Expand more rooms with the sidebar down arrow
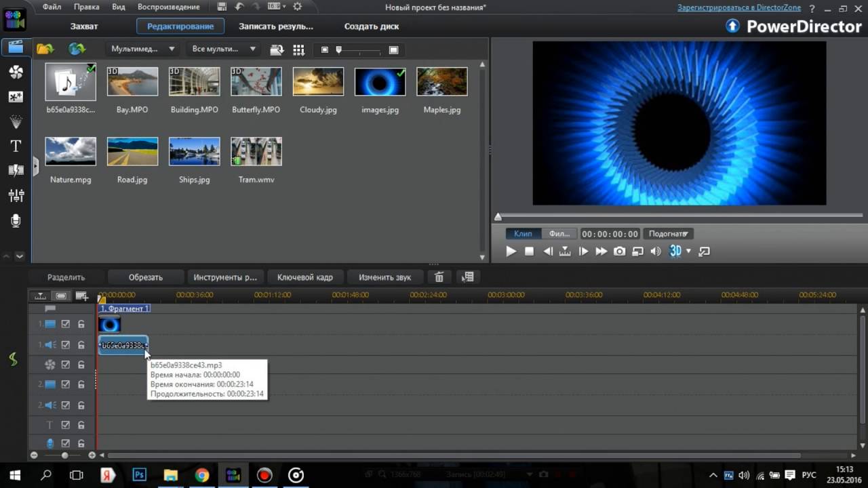The image size is (868, 488). [20, 256]
